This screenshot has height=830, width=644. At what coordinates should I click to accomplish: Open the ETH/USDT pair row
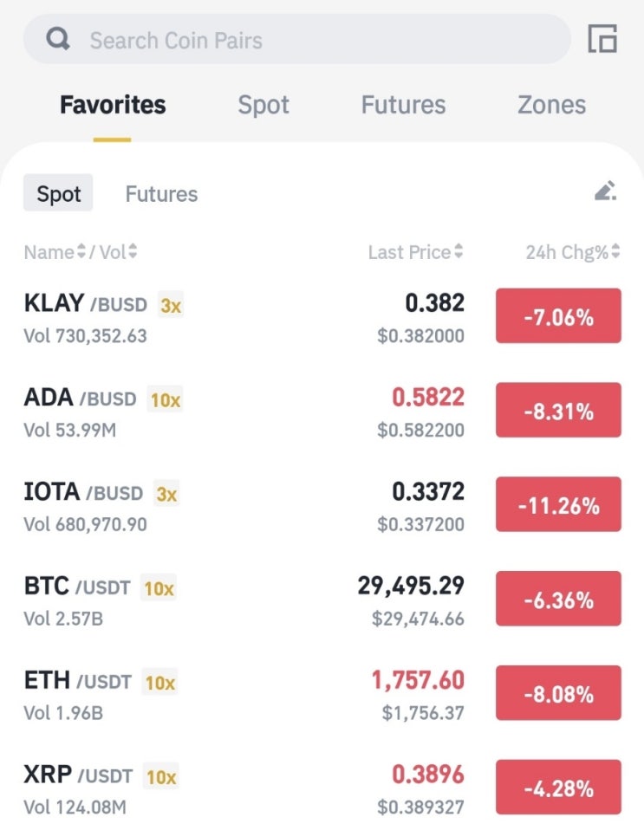pos(322,695)
